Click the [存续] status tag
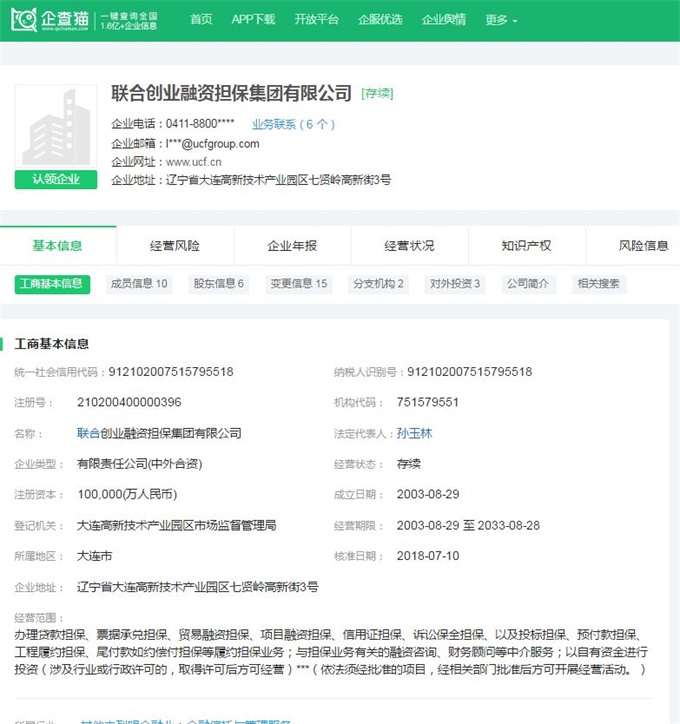680x724 pixels. click(378, 94)
